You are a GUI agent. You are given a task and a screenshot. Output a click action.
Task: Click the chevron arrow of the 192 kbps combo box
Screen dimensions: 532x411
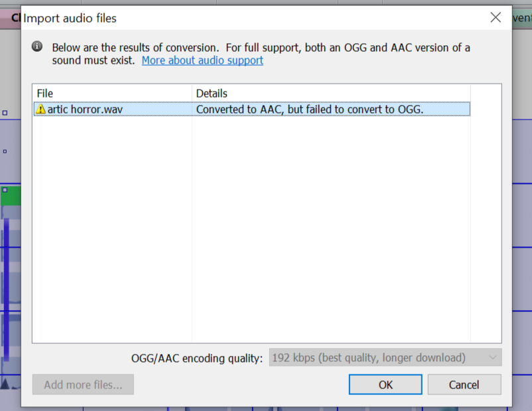coord(493,357)
